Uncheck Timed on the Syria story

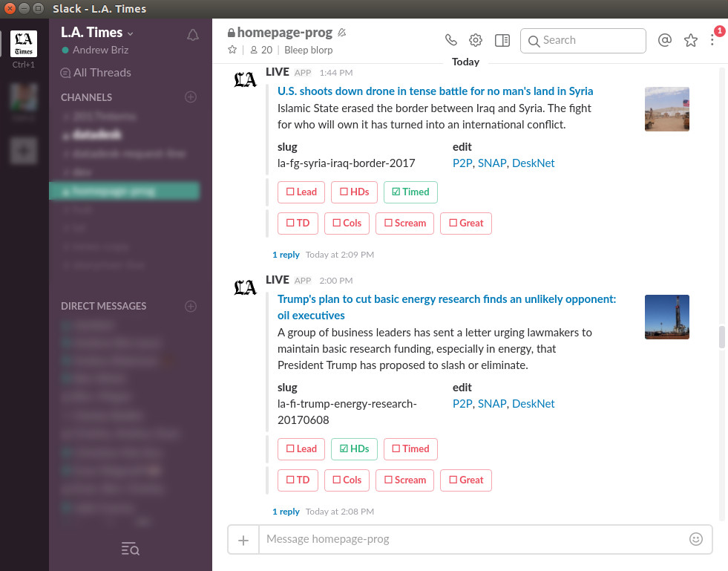click(x=410, y=192)
